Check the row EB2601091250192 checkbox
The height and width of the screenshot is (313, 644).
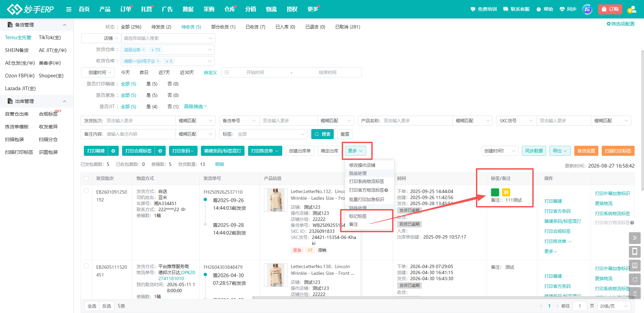click(x=86, y=191)
